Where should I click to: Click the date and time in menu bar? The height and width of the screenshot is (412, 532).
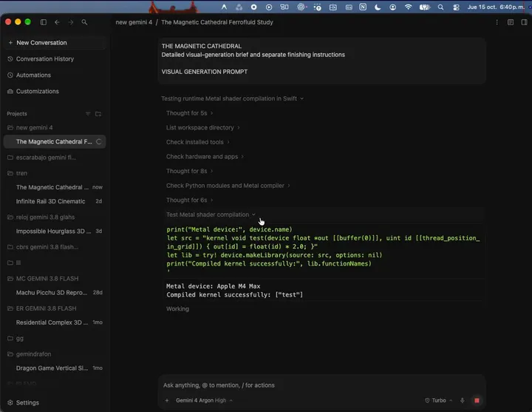click(x=495, y=7)
